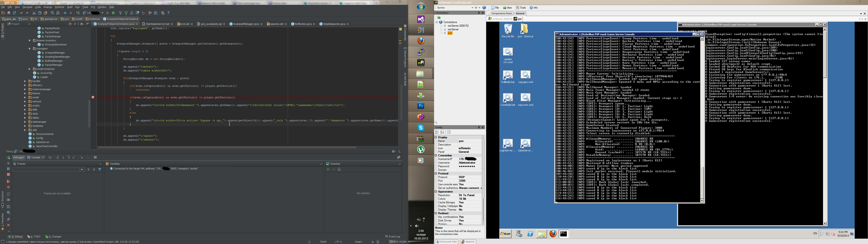Open the Event Log button
This screenshot has width=868, height=244.
coord(393,237)
